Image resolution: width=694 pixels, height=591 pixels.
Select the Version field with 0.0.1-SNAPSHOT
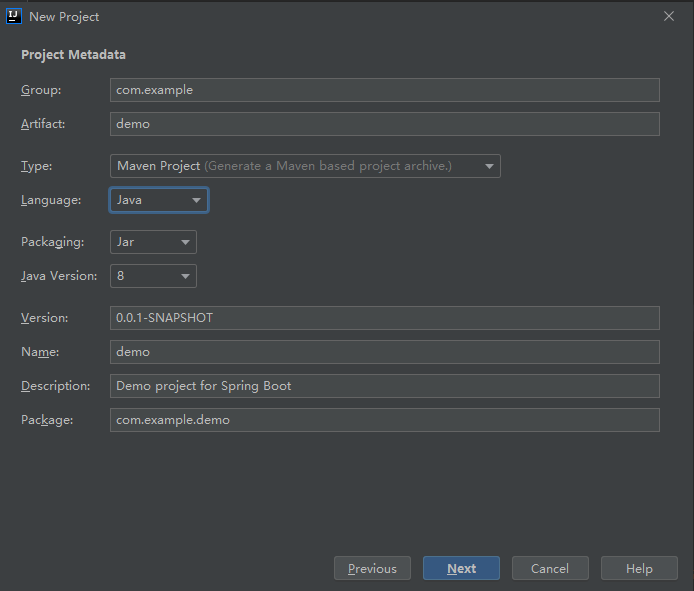click(x=384, y=318)
